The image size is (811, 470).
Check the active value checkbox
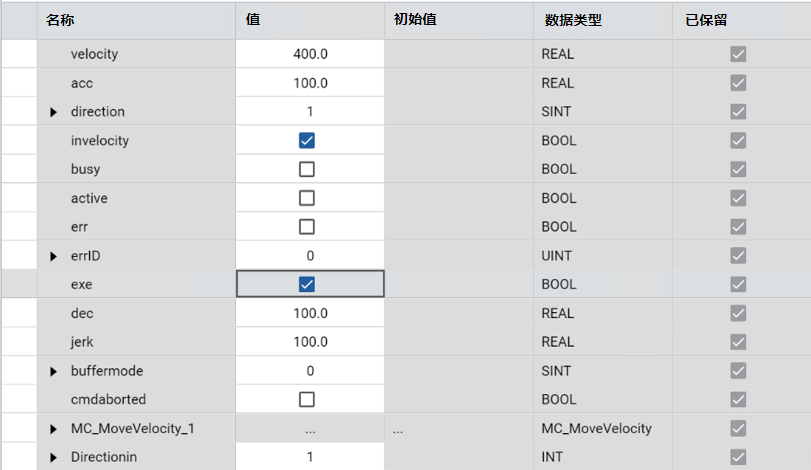307,198
